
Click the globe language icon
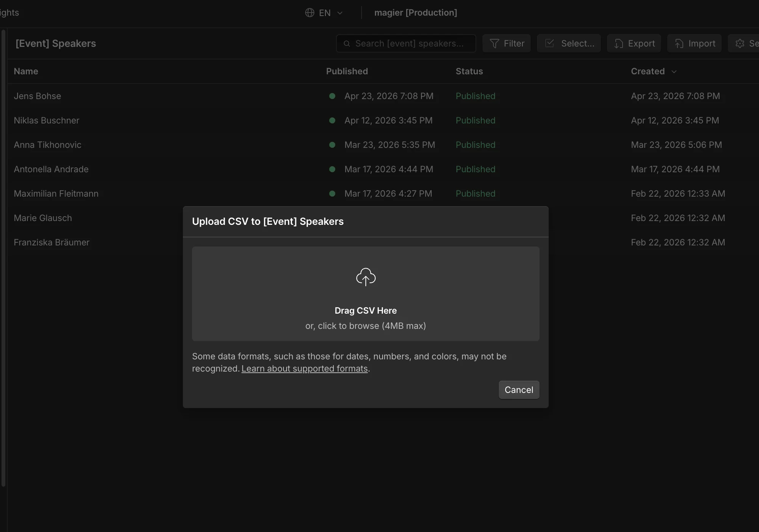tap(310, 13)
